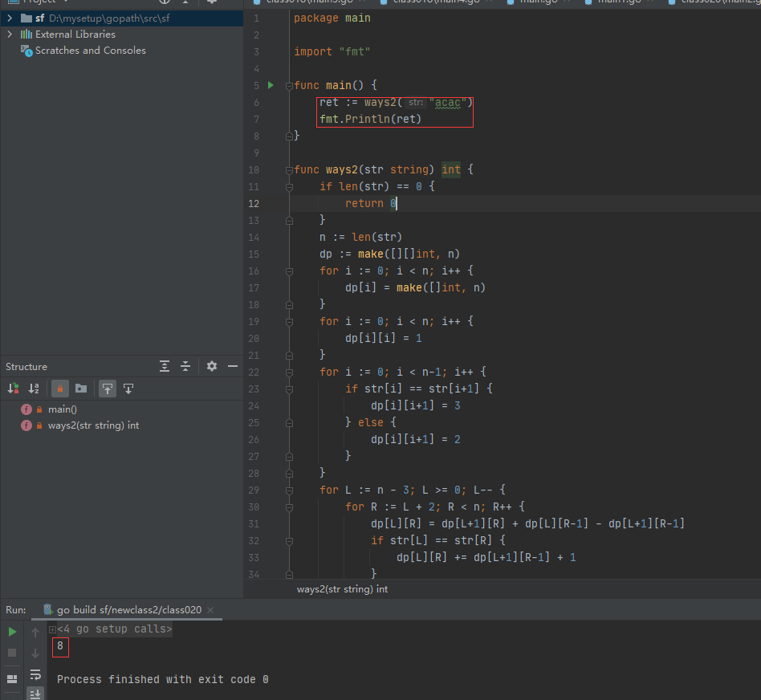
Task: Click the lock icon next to ways2
Action: coord(39,425)
